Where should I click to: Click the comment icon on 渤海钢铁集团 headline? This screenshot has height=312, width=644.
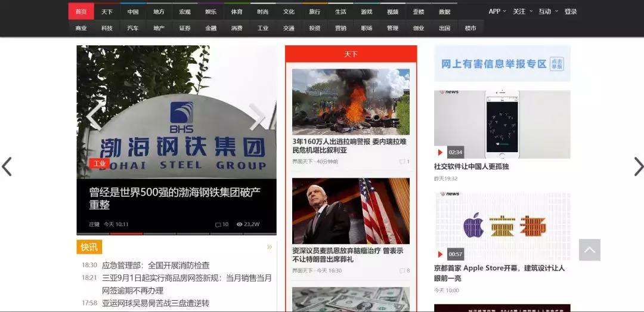click(x=218, y=224)
